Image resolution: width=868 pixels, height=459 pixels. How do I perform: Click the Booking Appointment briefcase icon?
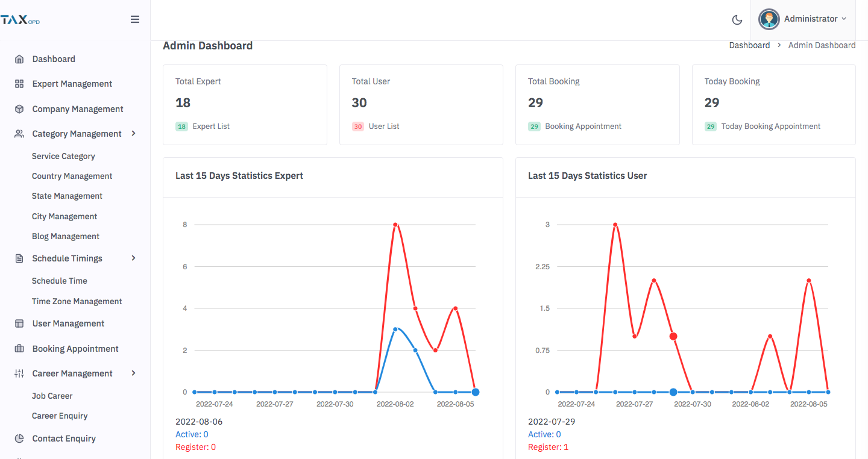click(x=19, y=349)
